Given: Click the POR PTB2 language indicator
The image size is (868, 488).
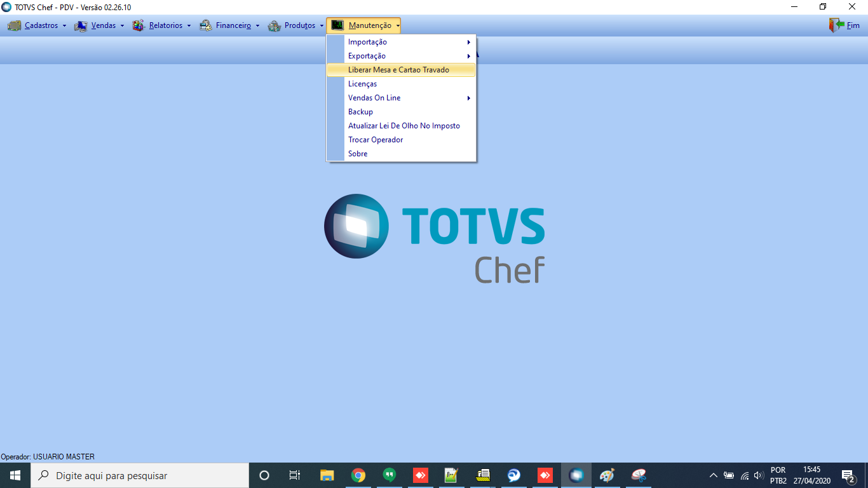Looking at the screenshot, I should pos(778,475).
